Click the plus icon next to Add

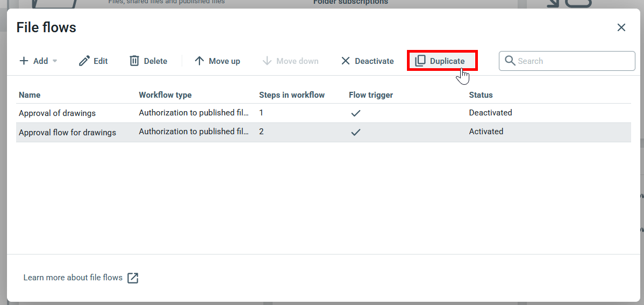point(24,61)
